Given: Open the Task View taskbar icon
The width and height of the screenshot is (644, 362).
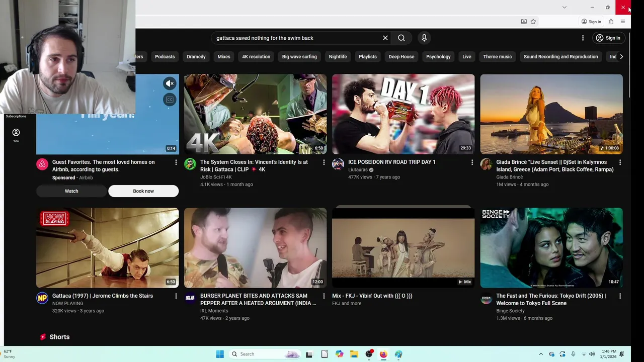Looking at the screenshot, I should pos(309,354).
